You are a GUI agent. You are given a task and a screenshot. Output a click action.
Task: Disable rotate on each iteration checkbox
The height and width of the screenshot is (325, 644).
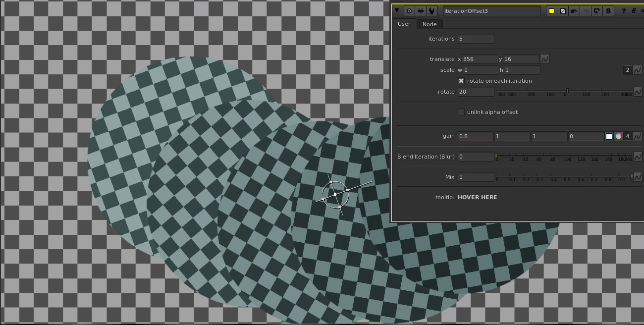461,81
